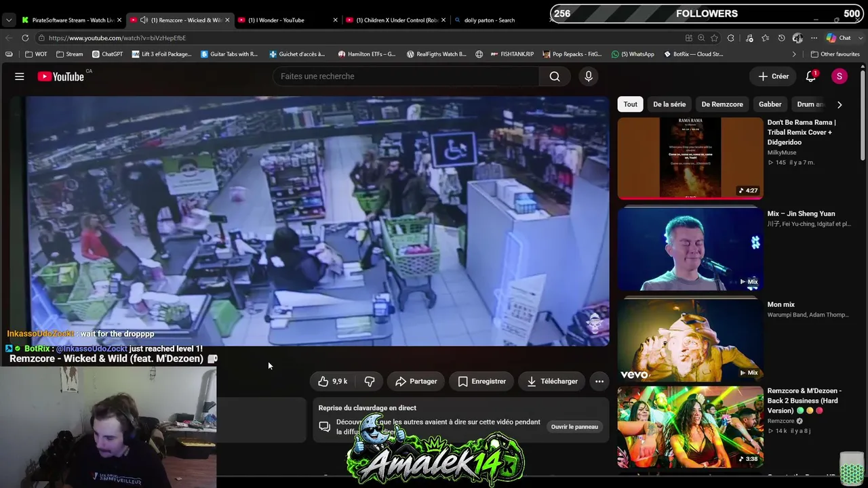
Task: Open the browser profile picture
Action: [x=797, y=38]
